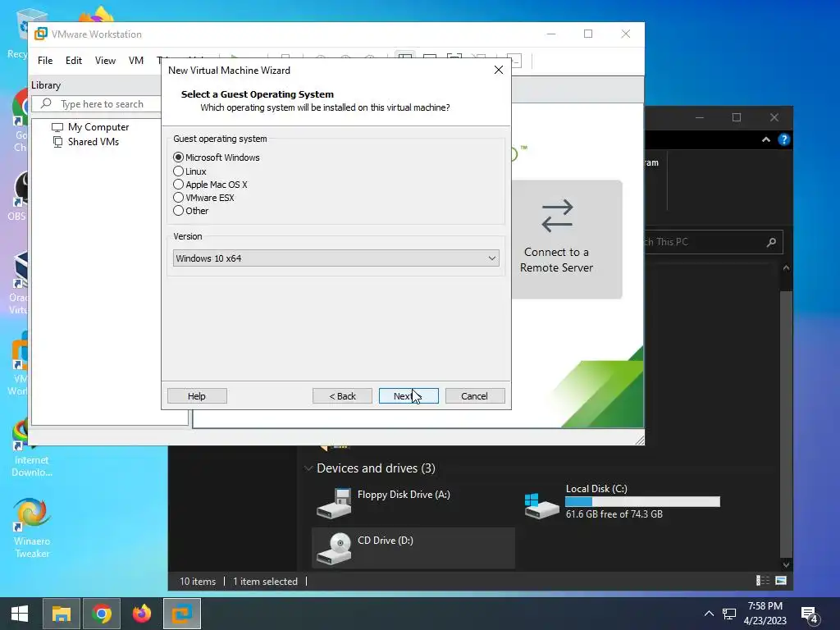This screenshot has width=840, height=630.
Task: Launch Google Chrome from the taskbar
Action: tap(102, 614)
